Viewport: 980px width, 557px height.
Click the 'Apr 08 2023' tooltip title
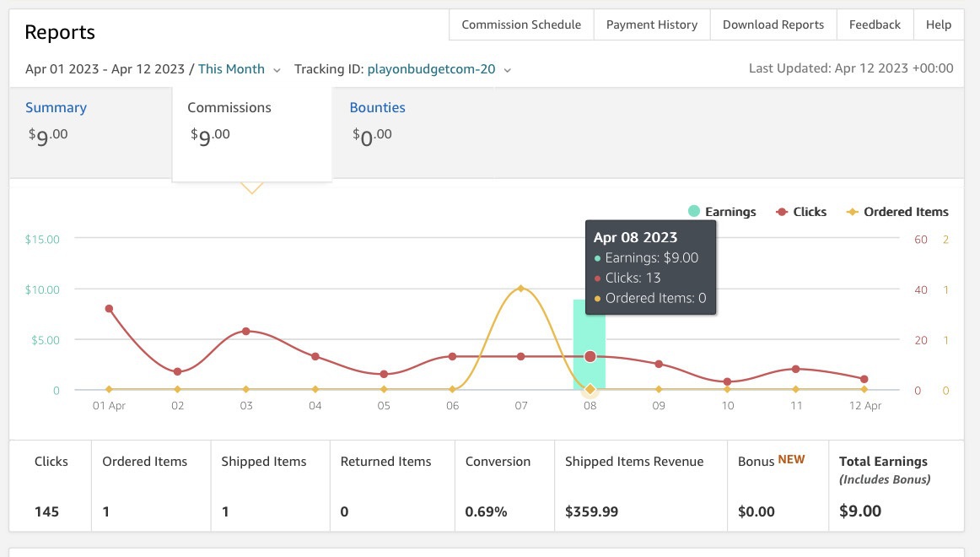[x=635, y=237]
